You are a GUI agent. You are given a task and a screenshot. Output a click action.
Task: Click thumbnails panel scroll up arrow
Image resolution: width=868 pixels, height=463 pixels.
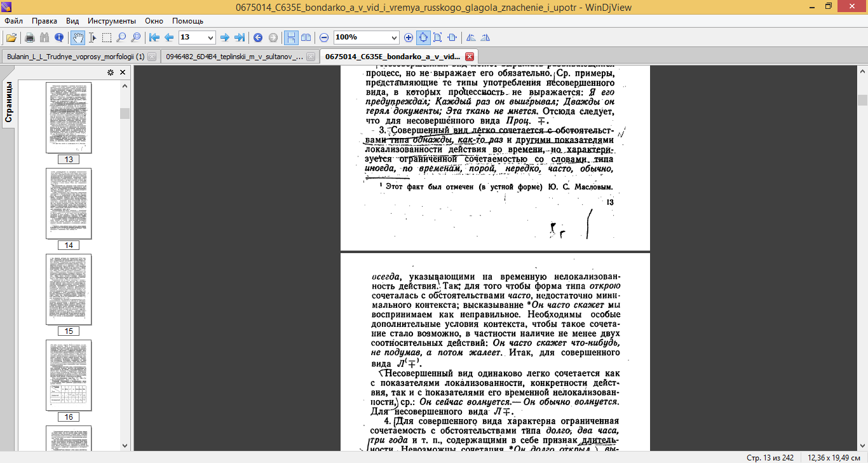click(x=125, y=85)
